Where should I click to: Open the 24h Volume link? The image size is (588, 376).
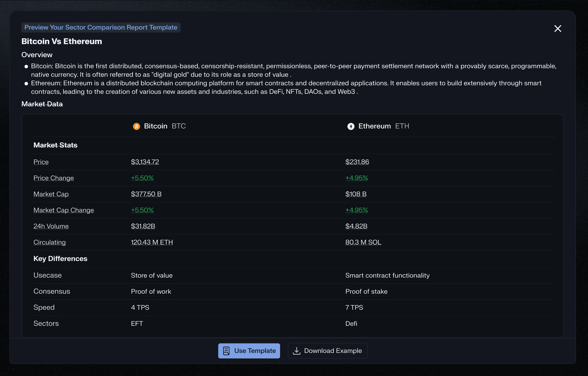(51, 226)
